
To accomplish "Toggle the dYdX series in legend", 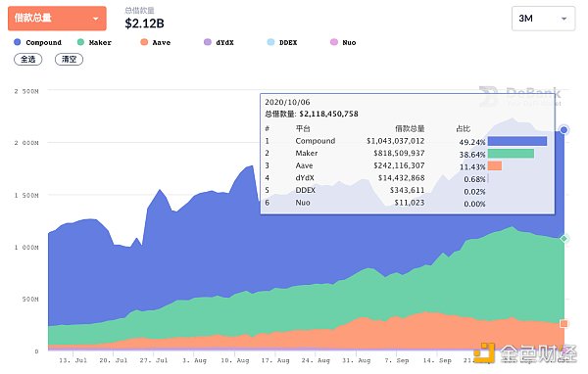I will (219, 42).
